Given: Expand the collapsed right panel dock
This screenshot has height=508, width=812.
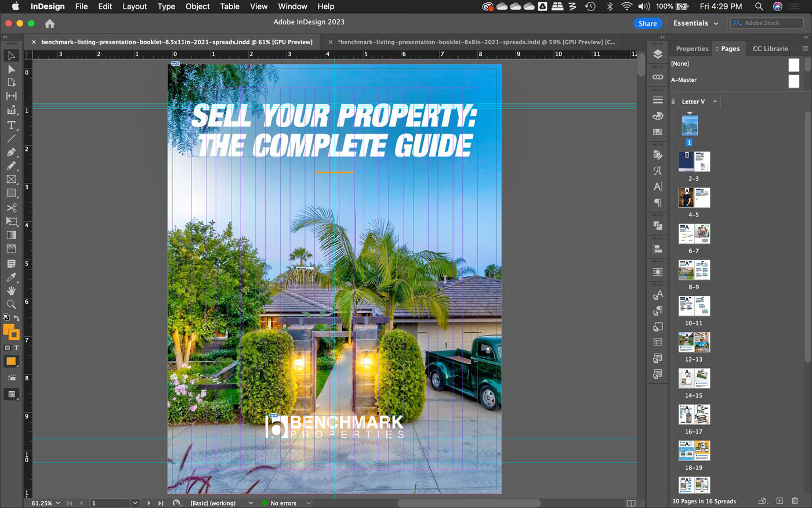Looking at the screenshot, I should (x=662, y=37).
